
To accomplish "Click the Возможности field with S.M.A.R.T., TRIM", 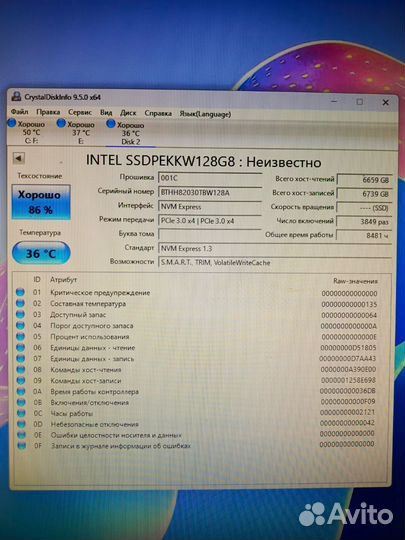I will coord(275,262).
